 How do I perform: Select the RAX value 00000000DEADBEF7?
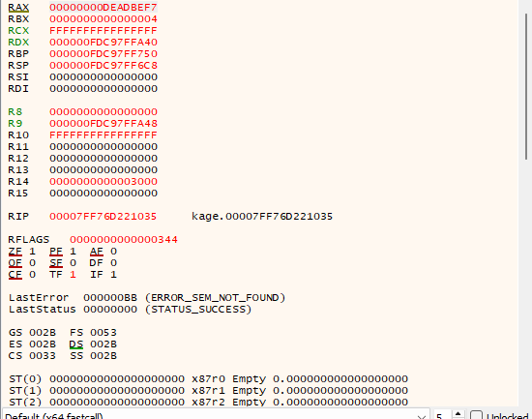(103, 7)
